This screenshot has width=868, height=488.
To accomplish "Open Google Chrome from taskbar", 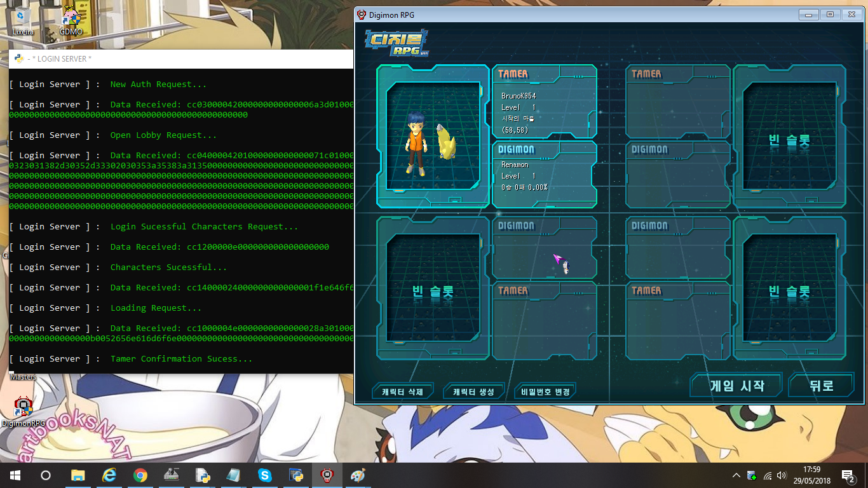I will pyautogui.click(x=140, y=475).
